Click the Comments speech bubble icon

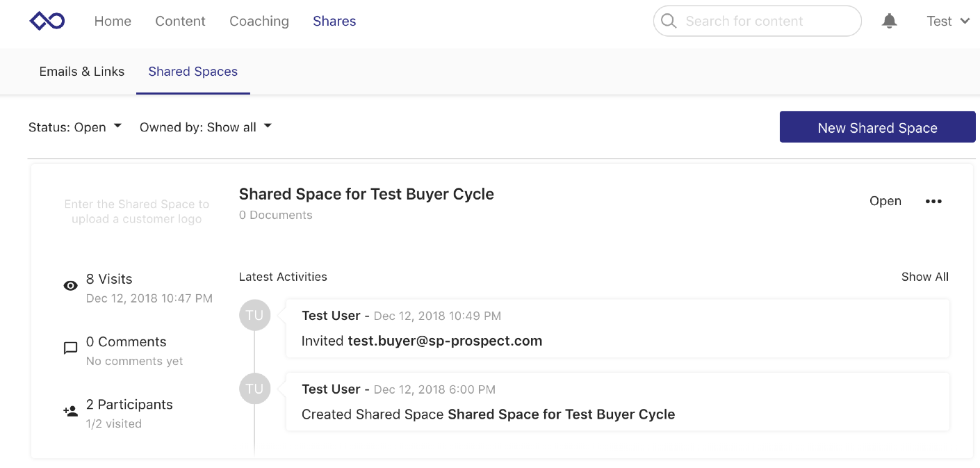point(70,348)
